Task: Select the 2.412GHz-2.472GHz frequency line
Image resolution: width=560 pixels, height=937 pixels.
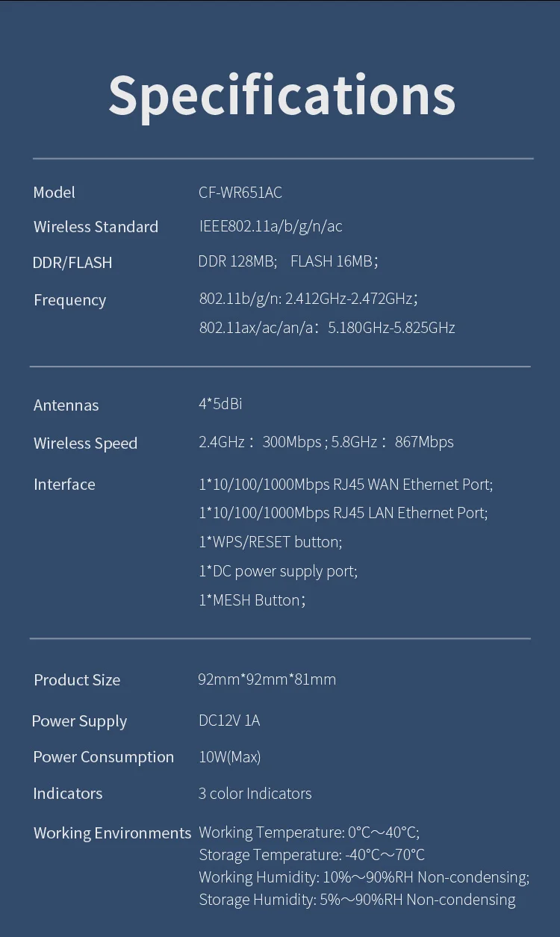Action: [x=308, y=299]
